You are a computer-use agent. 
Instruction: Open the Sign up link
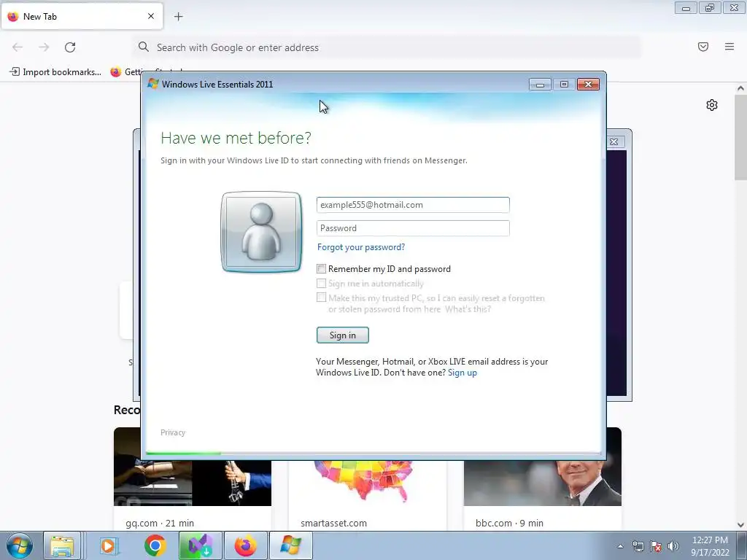462,373
